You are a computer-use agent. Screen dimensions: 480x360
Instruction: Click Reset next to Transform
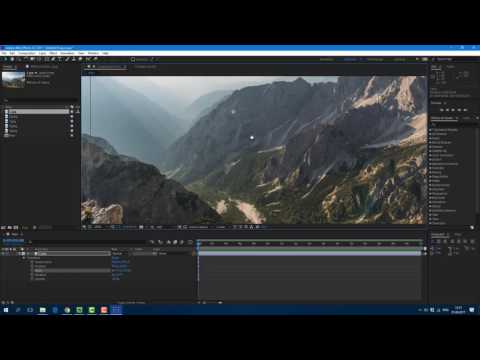pyautogui.click(x=116, y=258)
